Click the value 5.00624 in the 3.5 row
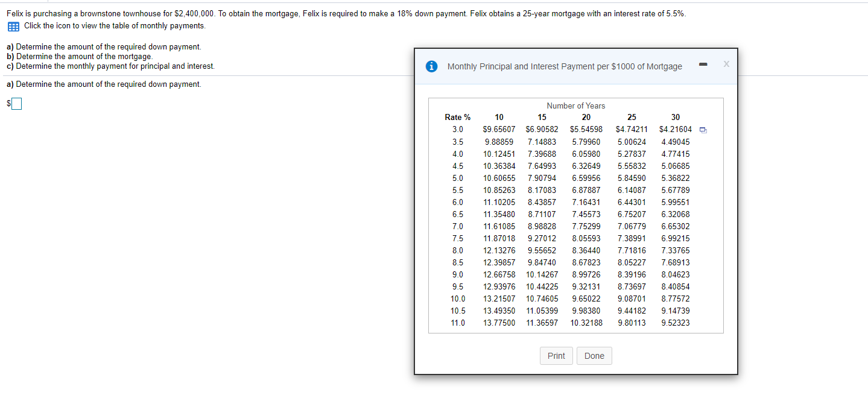The width and height of the screenshot is (868, 395). [x=632, y=142]
